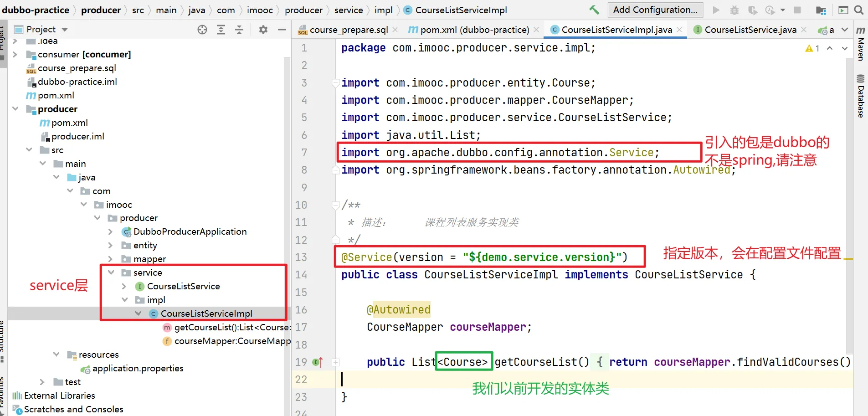Open Project panel settings gear
868x416 pixels.
(263, 30)
